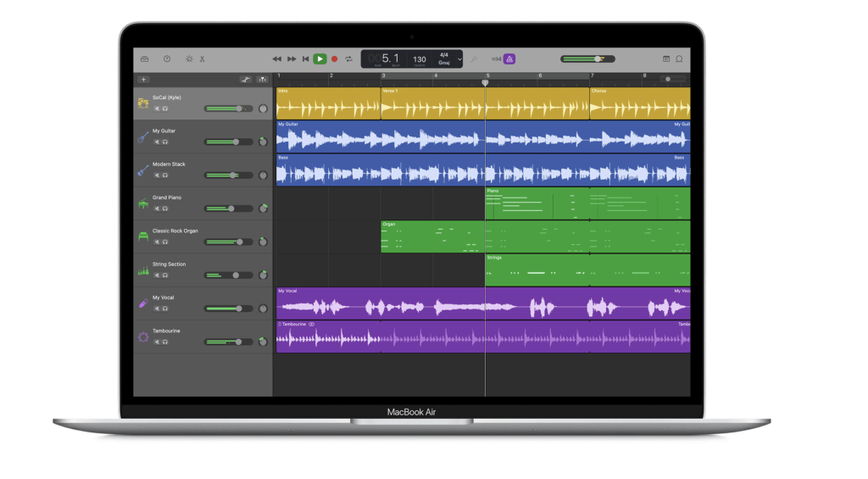The image size is (868, 479).
Task: Go to beginning of the project
Action: pyautogui.click(x=305, y=58)
